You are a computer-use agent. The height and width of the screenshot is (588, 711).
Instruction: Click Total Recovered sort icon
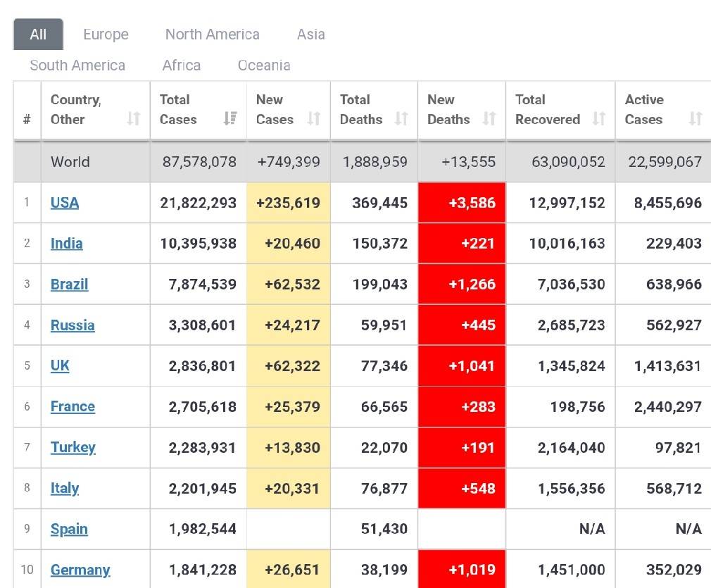(x=599, y=119)
